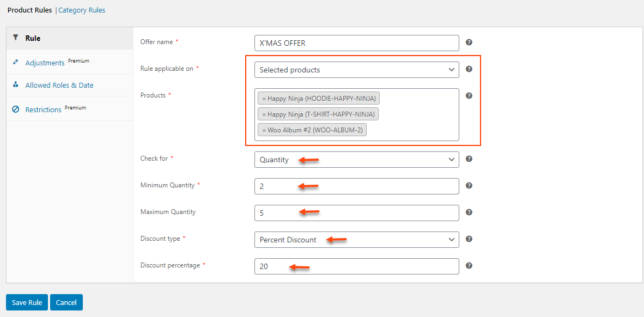Screen dimensions: 644x317
Task: Click the Cancel button
Action: (66, 303)
